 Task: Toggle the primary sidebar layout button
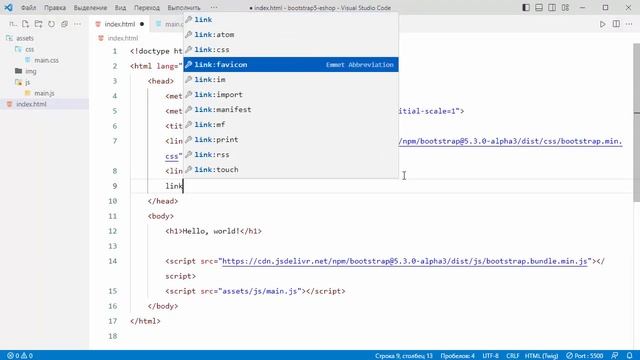tap(526, 7)
